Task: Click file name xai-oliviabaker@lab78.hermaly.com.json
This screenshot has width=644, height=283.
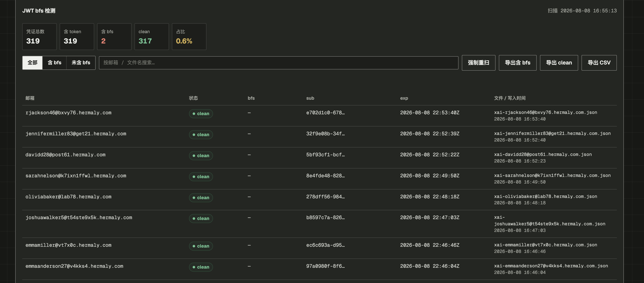Action: (x=546, y=197)
